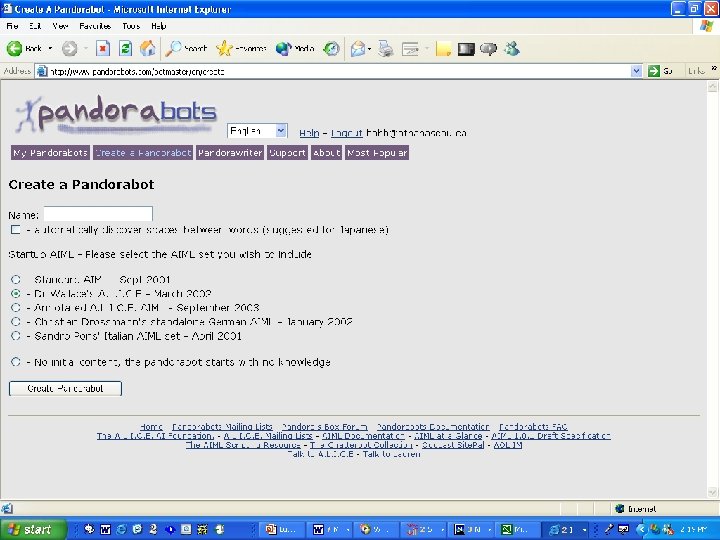Open Favorites star icon in toolbar
Screen dimensions: 720x540
pos(224,48)
